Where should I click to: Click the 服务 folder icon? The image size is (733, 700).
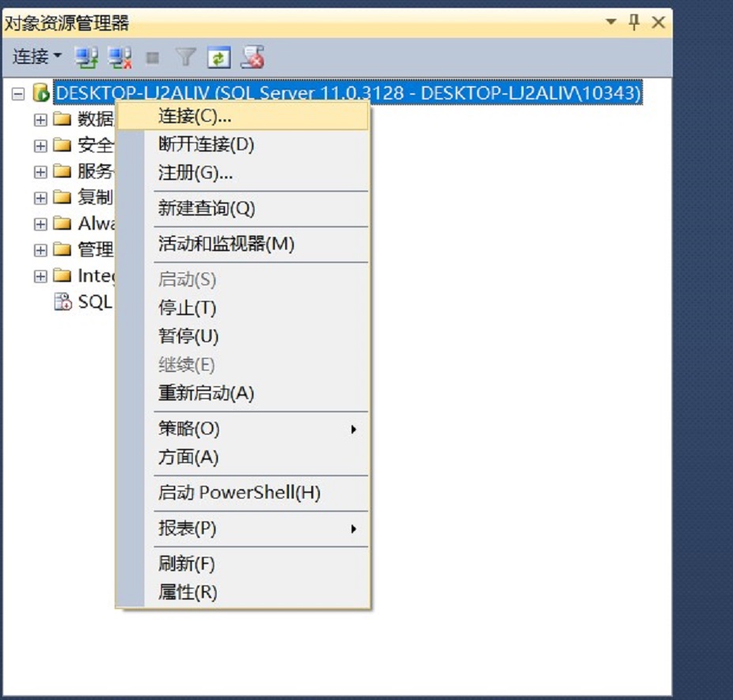coord(62,171)
